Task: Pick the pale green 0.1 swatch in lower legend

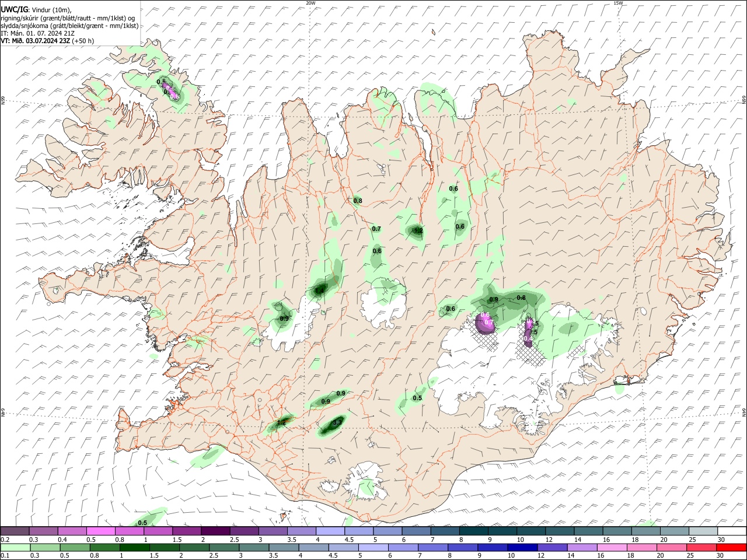Action: (x=15, y=547)
